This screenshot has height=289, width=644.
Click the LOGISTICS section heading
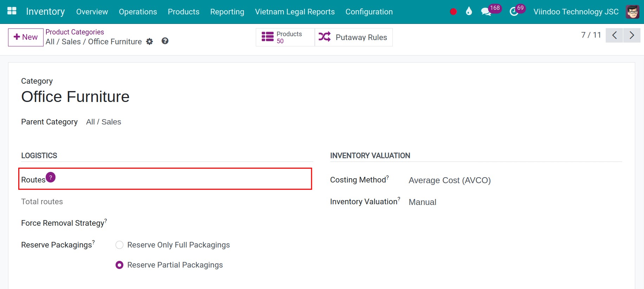(x=39, y=155)
